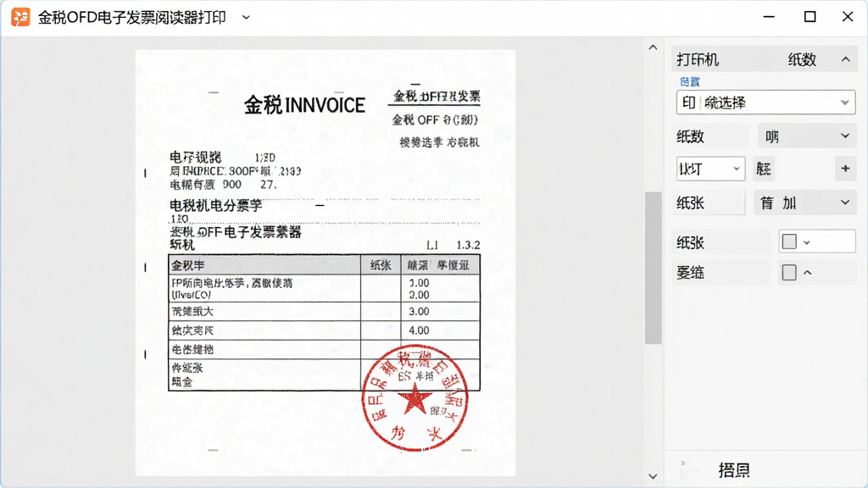Image resolution: width=868 pixels, height=488 pixels.
Task: Click the plus button in the print settings
Action: tap(845, 169)
